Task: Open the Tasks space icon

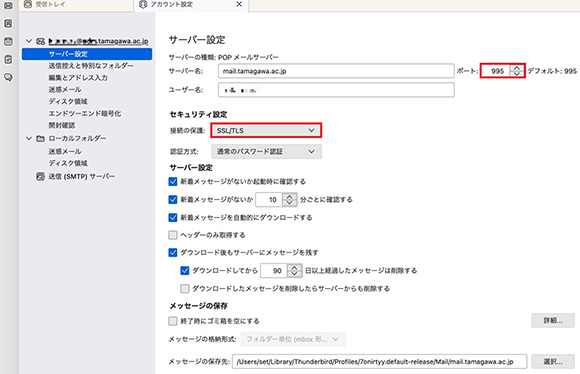Action: pyautogui.click(x=8, y=59)
